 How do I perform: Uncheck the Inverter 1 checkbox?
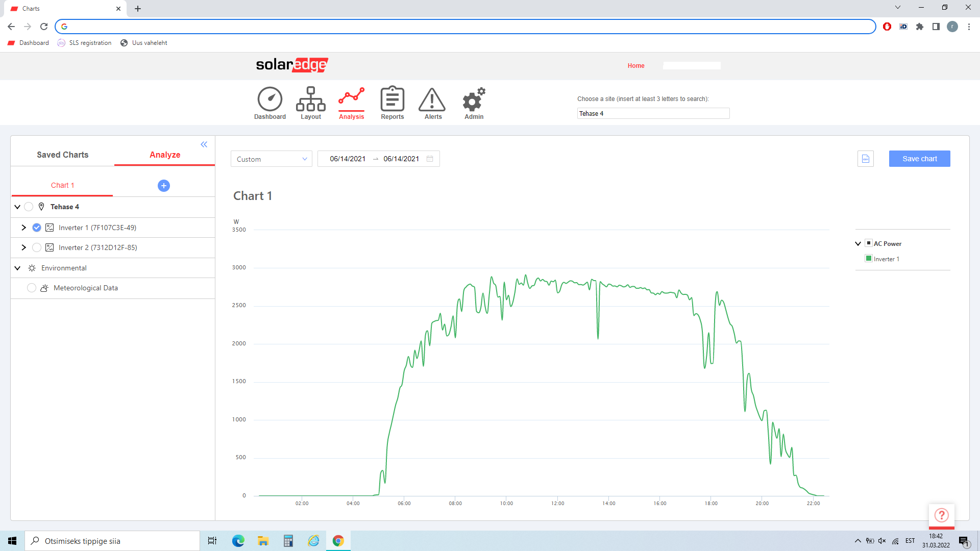tap(37, 228)
